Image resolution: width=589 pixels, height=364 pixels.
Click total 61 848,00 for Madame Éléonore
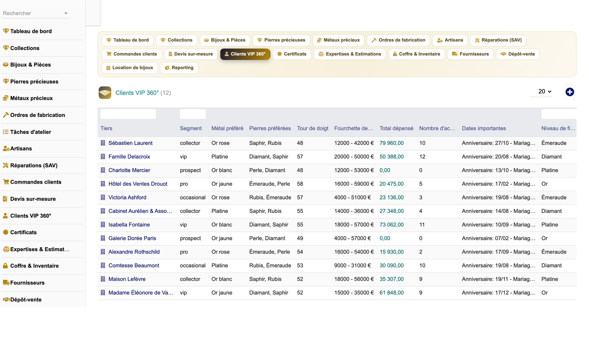tap(392, 292)
